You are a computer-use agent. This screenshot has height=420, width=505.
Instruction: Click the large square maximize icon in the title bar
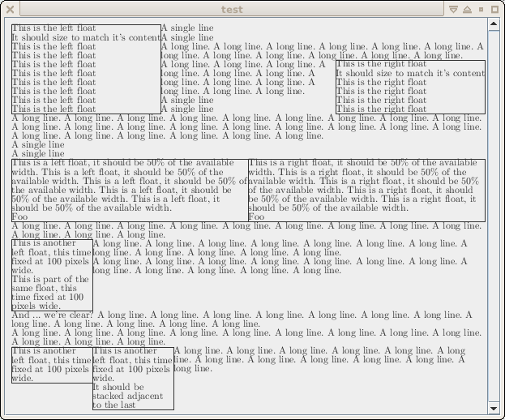pyautogui.click(x=494, y=10)
